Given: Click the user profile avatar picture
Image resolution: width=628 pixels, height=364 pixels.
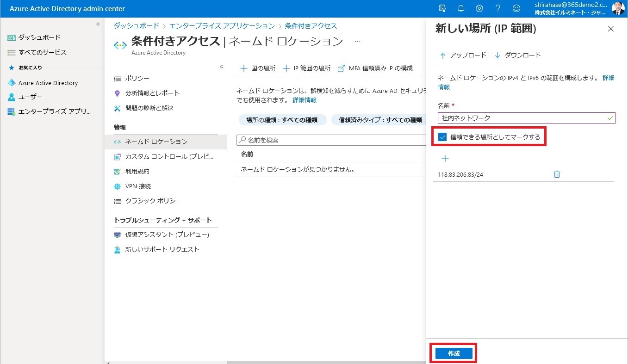Looking at the screenshot, I should point(618,8).
